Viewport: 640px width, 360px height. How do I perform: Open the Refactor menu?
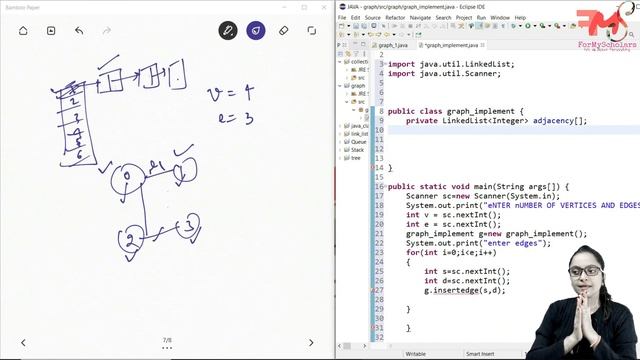[x=395, y=18]
